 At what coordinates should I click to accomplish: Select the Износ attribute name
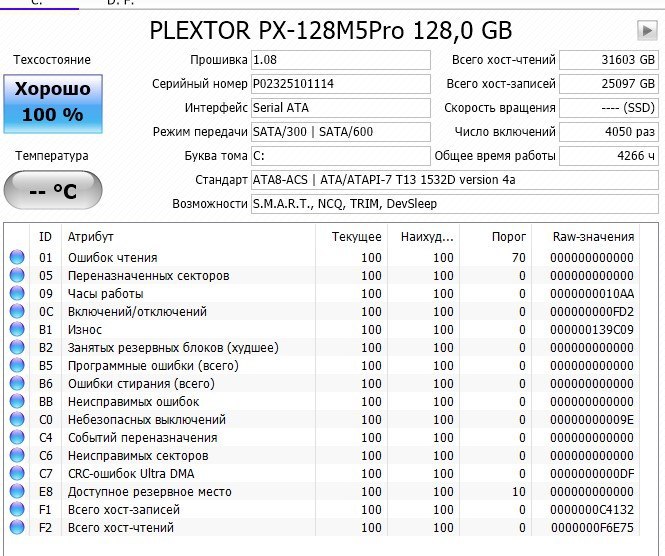(x=85, y=330)
